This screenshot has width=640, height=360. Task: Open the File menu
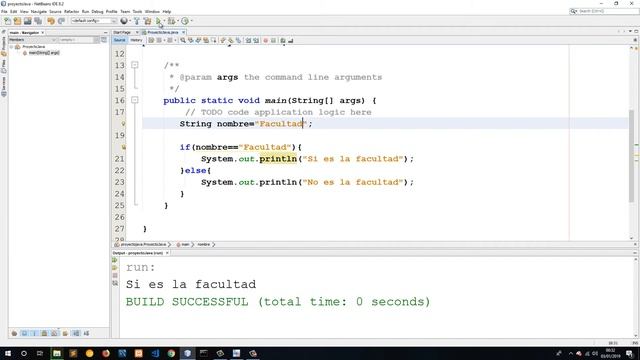click(x=4, y=11)
